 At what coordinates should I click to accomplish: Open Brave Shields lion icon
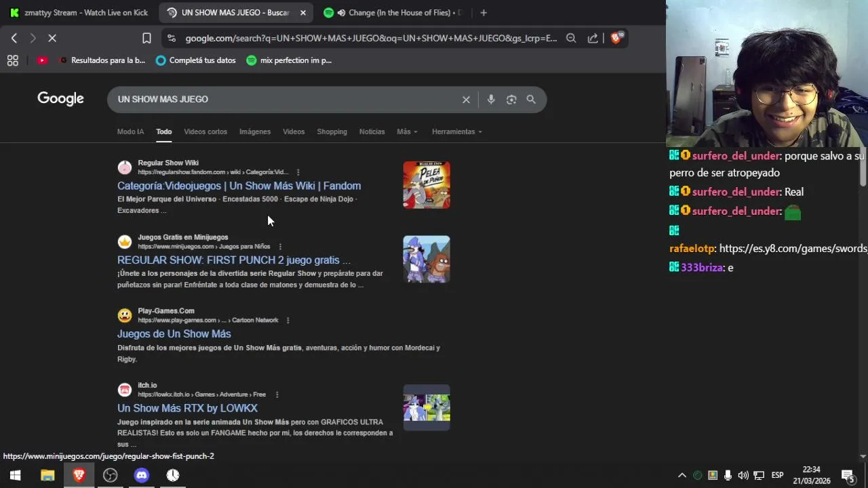[x=616, y=38]
